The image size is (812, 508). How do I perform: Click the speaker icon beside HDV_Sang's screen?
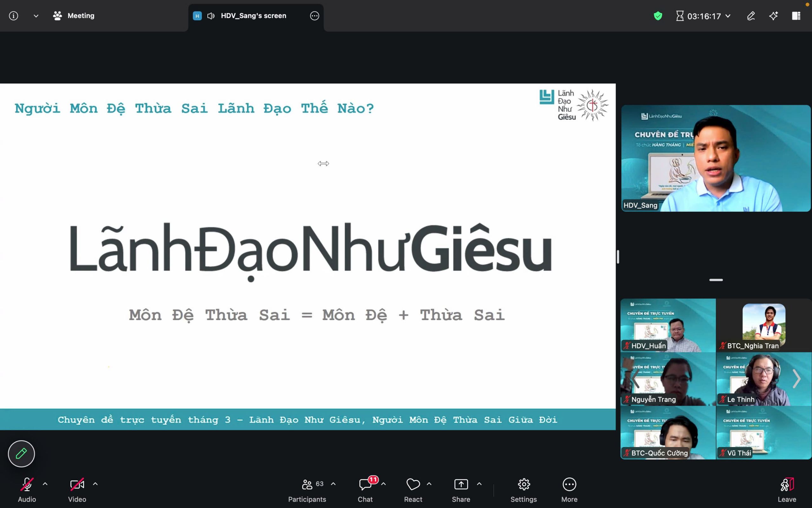211,16
